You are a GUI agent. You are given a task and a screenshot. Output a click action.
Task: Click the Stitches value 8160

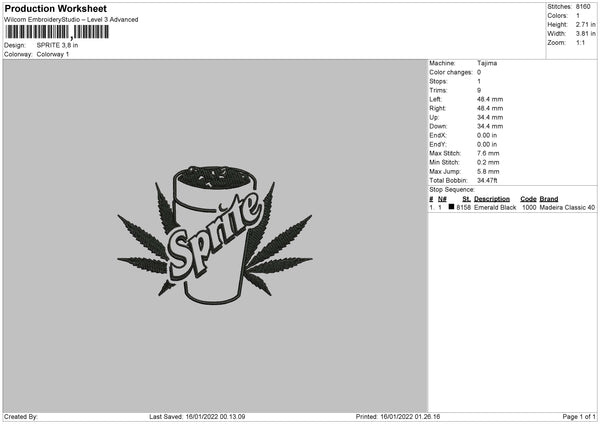(583, 7)
